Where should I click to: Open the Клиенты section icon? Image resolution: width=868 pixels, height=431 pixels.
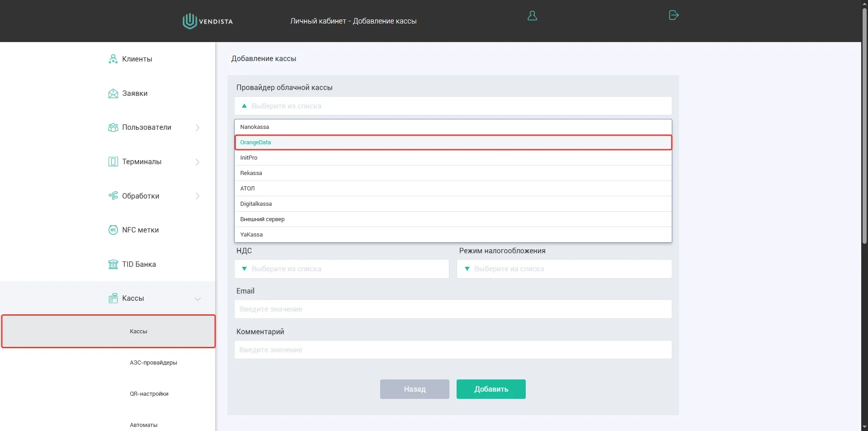pos(113,59)
